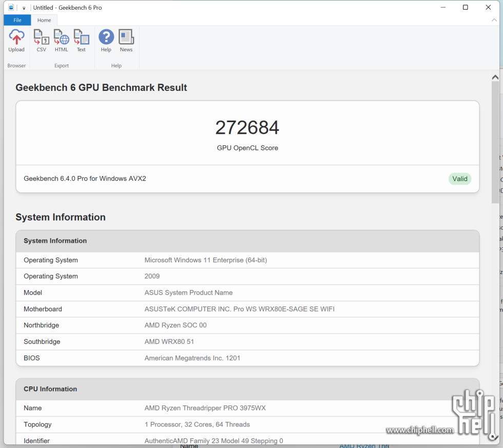The image size is (503, 448).
Task: Click the Valid status badge
Action: (460, 179)
